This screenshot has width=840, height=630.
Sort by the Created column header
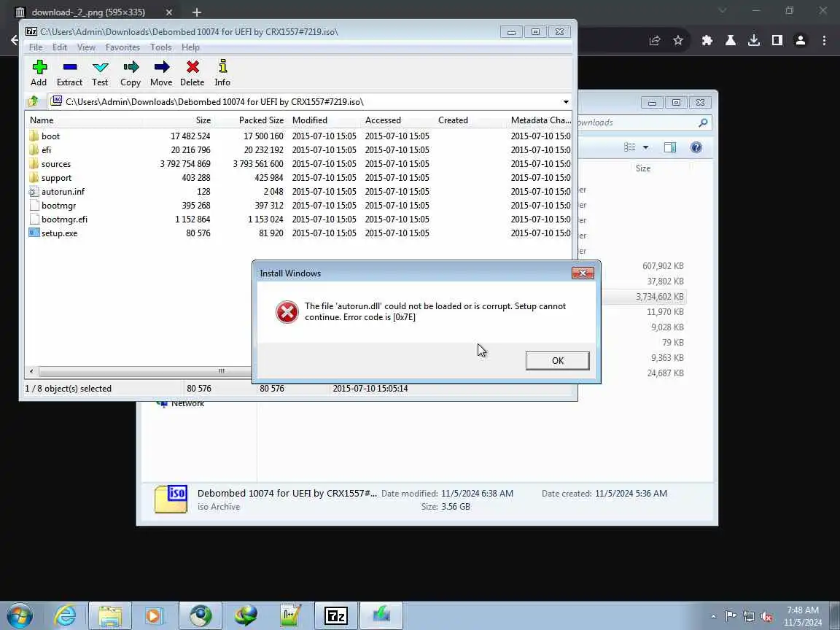(x=470, y=120)
